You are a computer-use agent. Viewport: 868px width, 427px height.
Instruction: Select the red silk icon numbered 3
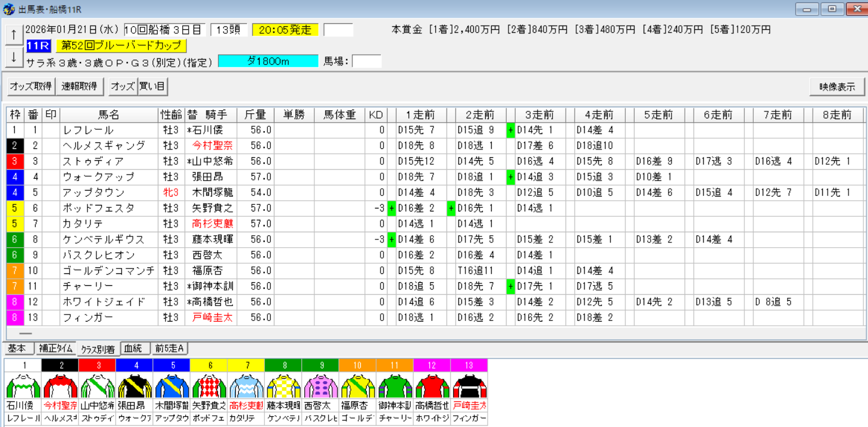[x=97, y=385]
